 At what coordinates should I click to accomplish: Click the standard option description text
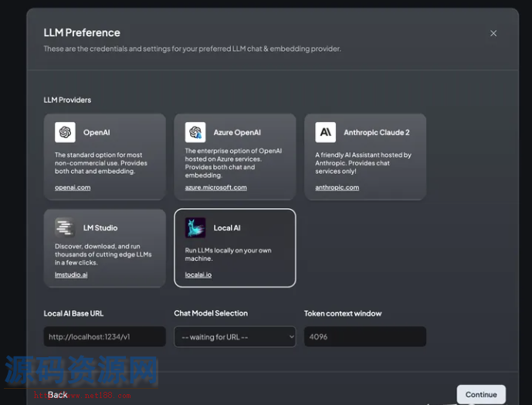tap(101, 163)
